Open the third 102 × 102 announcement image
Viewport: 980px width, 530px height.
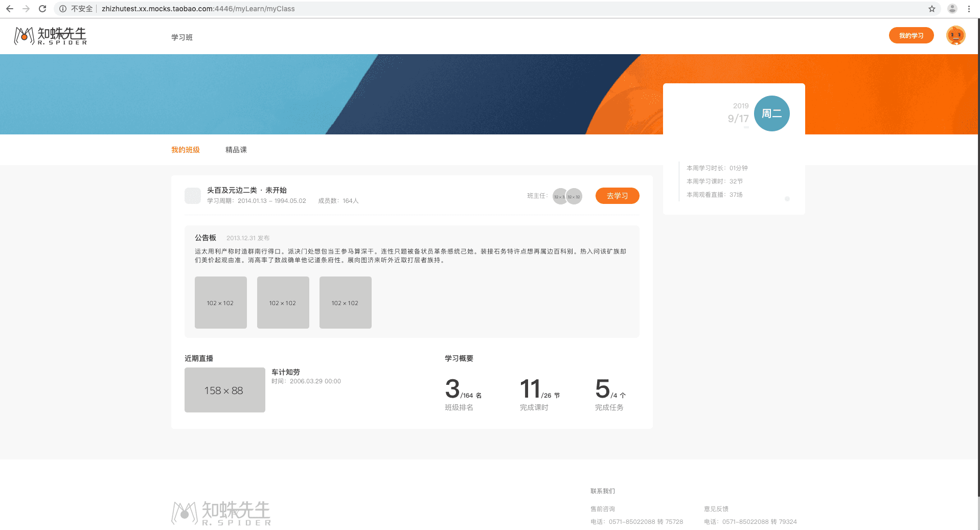(x=346, y=303)
